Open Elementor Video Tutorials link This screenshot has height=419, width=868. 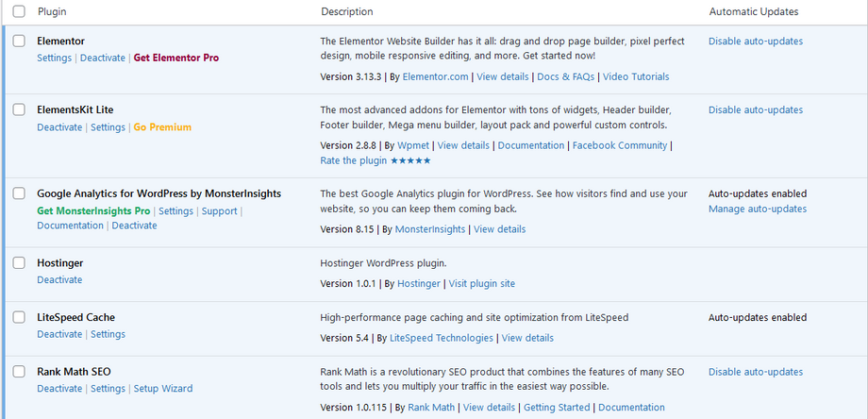636,76
